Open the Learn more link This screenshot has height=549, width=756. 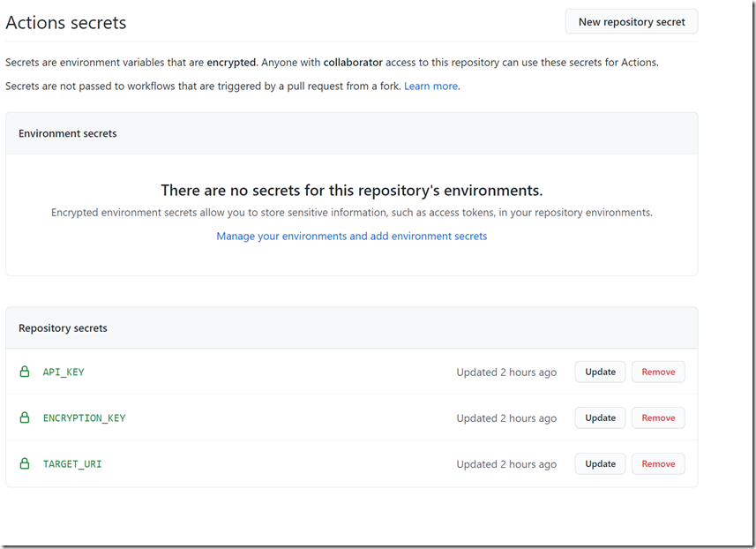click(x=430, y=86)
